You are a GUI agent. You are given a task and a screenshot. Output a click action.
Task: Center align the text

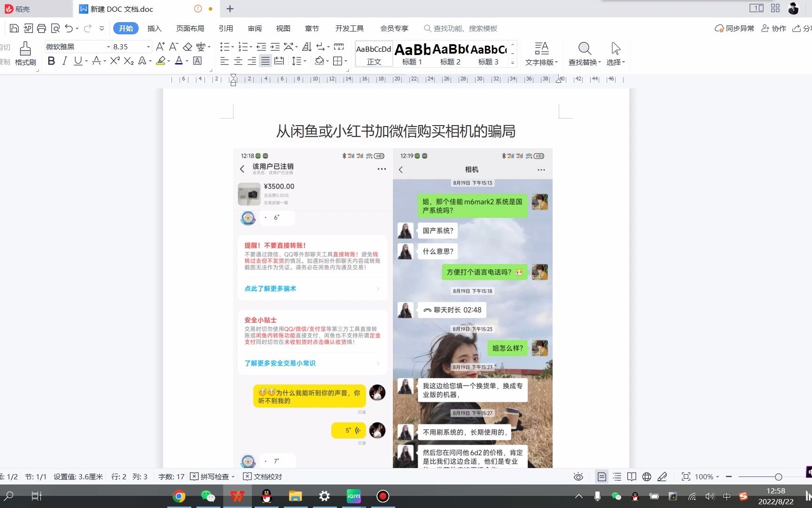tap(238, 61)
